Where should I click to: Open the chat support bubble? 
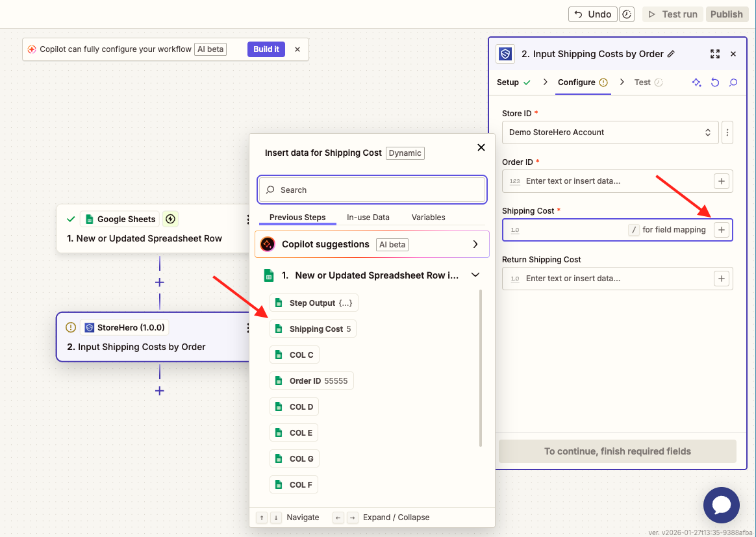click(x=721, y=505)
